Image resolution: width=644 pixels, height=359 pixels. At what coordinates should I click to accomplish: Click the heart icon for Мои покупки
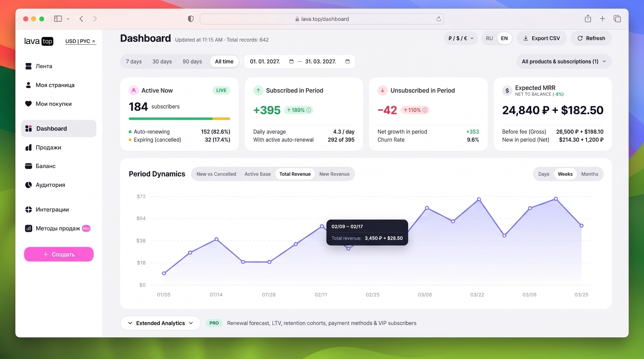pyautogui.click(x=29, y=104)
